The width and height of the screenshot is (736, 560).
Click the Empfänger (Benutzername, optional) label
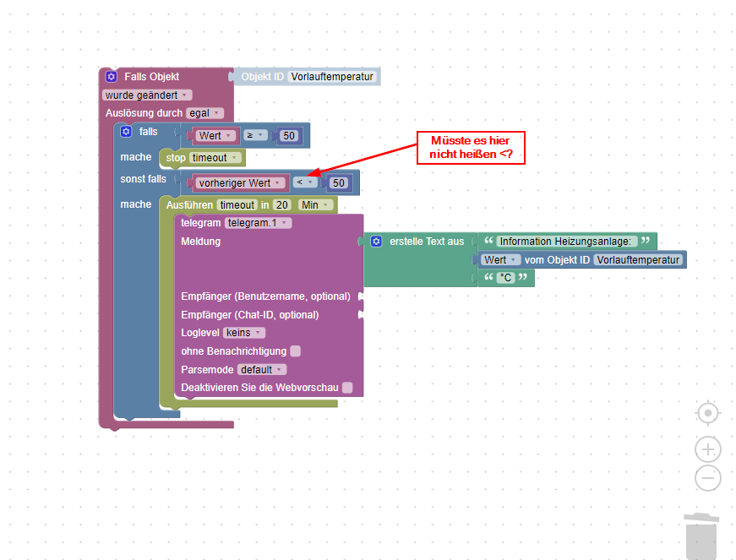pos(265,296)
